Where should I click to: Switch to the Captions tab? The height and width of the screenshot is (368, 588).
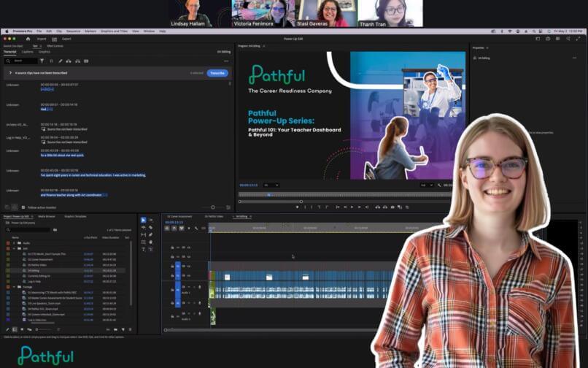(28, 52)
